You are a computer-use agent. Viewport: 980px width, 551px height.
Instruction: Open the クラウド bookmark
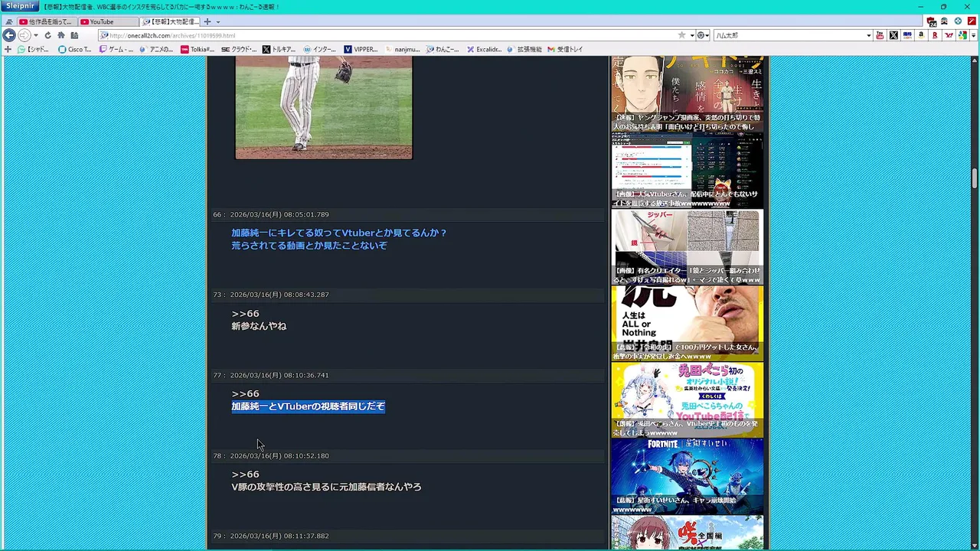(239, 49)
